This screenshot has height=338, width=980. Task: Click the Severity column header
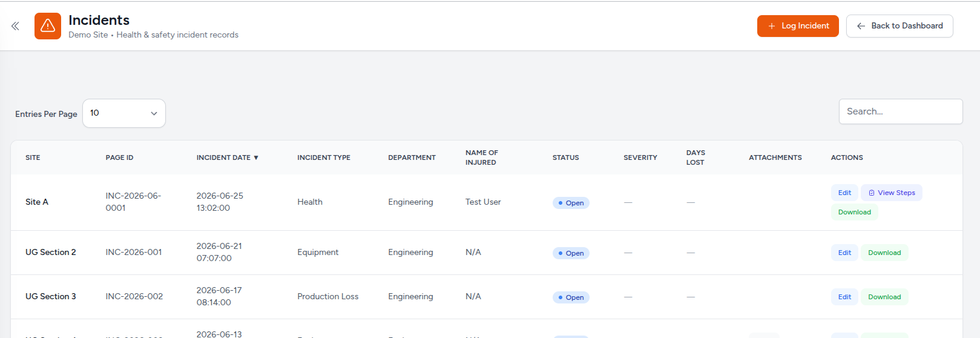[640, 157]
